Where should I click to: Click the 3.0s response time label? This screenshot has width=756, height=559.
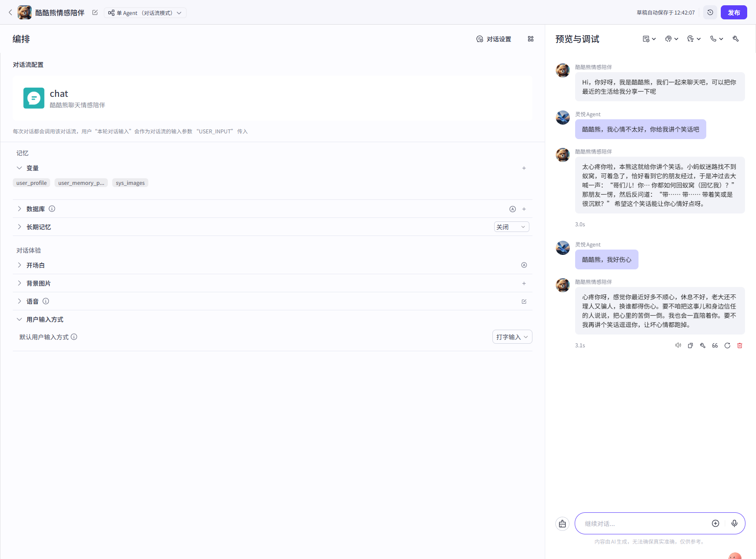[x=580, y=224]
